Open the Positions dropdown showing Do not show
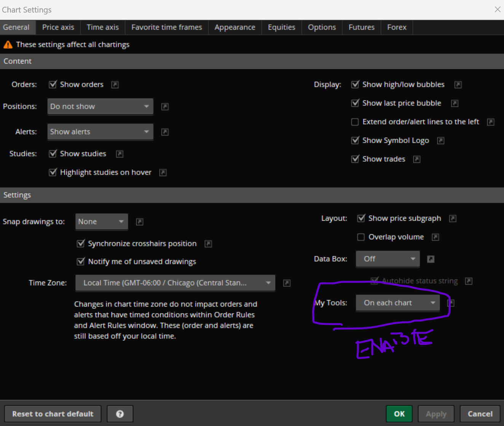This screenshot has width=504, height=426. (100, 106)
